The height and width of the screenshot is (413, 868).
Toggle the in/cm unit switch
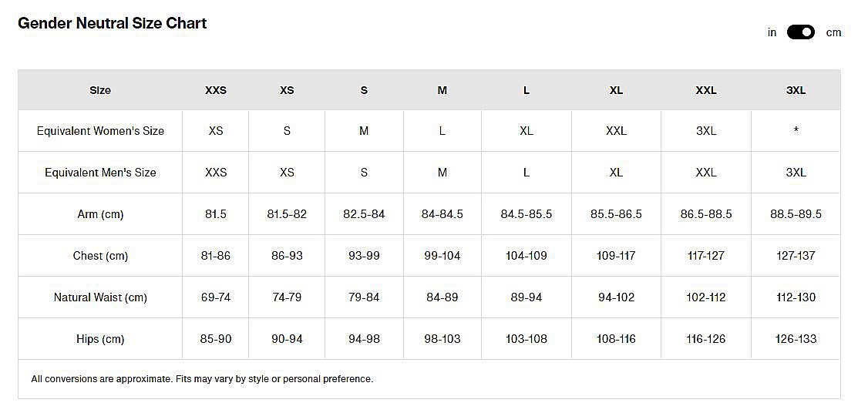pos(800,32)
